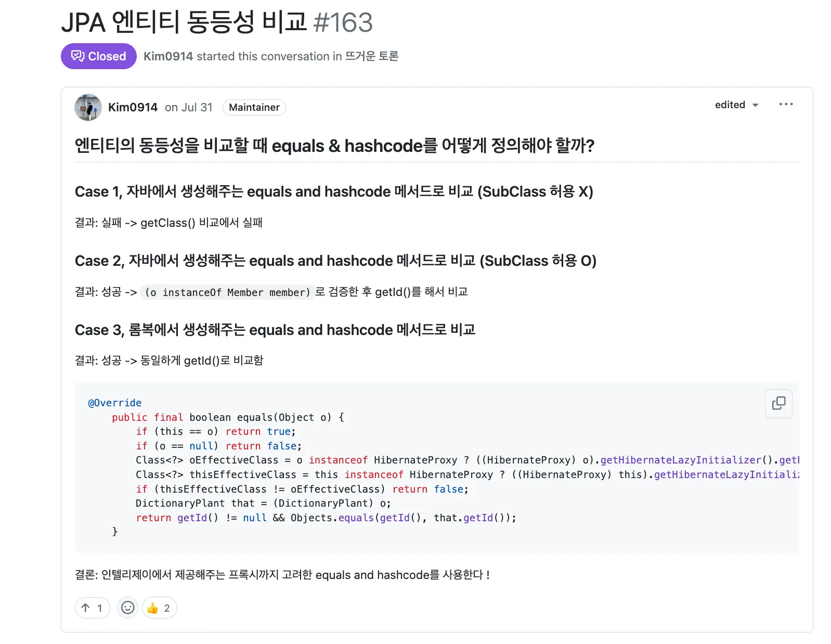
Task: Click the "on Jul 31" timestamp link
Action: (x=189, y=107)
